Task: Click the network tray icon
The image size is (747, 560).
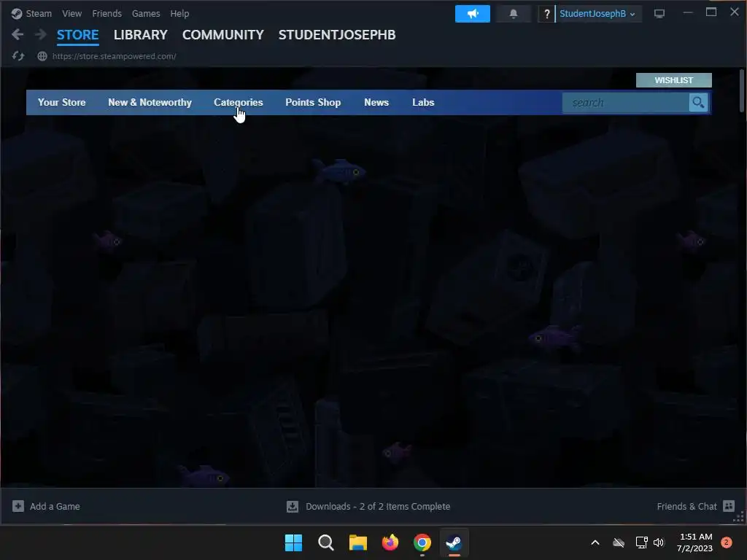Action: 641,542
